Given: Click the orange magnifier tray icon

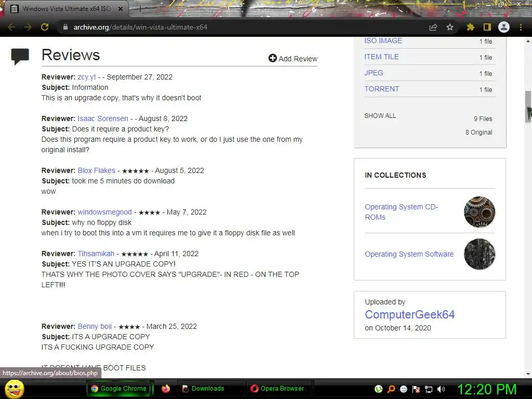Looking at the screenshot, I should click(391, 389).
